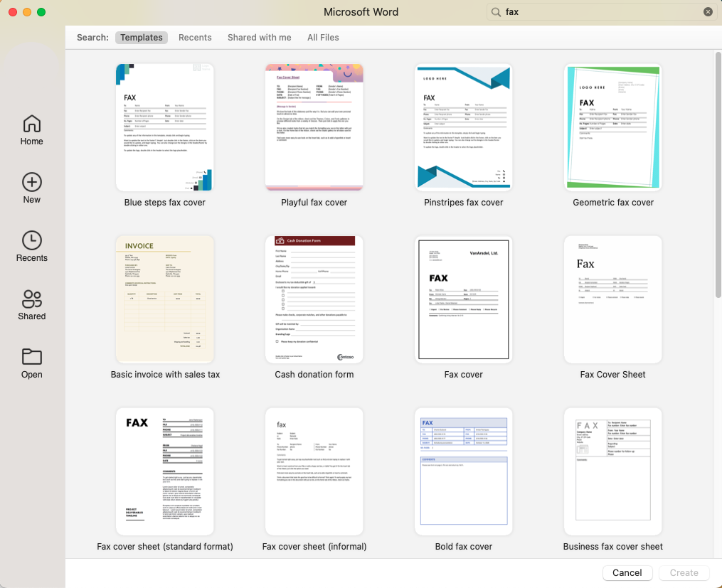This screenshot has width=722, height=588.
Task: Click the Cancel button
Action: click(627, 572)
